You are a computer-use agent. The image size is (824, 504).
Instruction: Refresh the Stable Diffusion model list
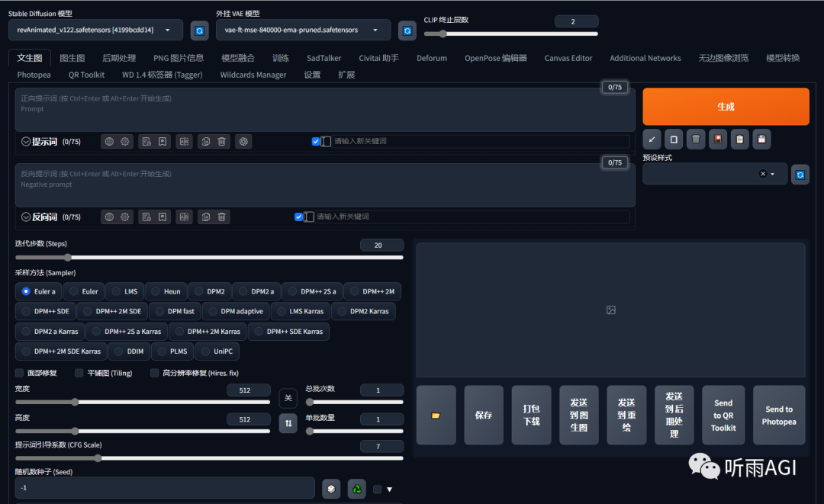click(199, 30)
